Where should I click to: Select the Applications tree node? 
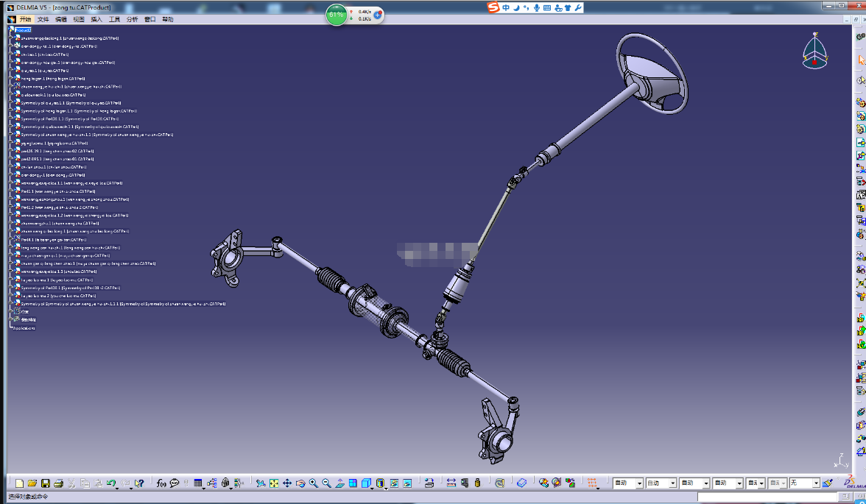coord(24,328)
